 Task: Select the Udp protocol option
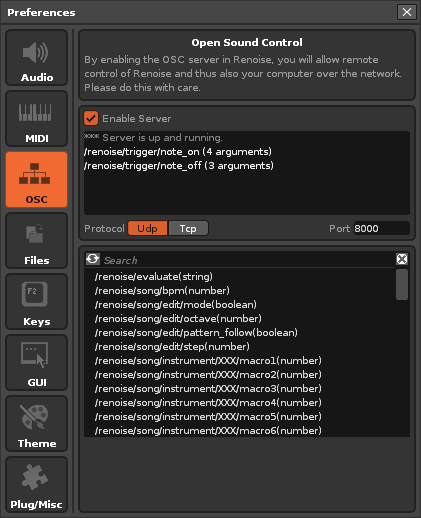[148, 228]
